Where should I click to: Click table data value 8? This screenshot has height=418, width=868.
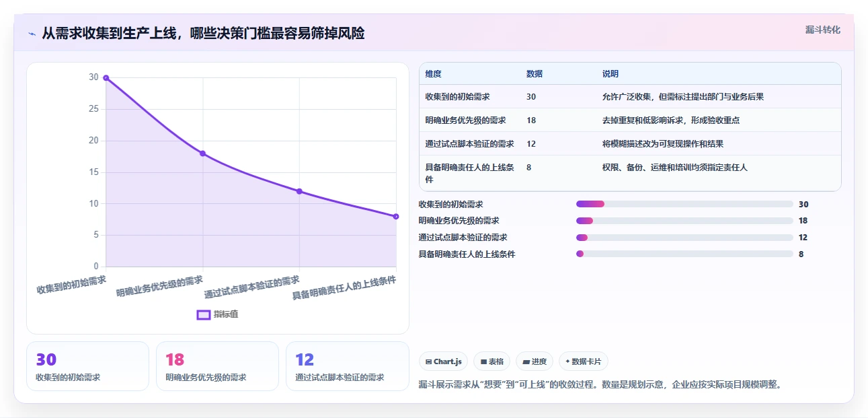click(529, 168)
